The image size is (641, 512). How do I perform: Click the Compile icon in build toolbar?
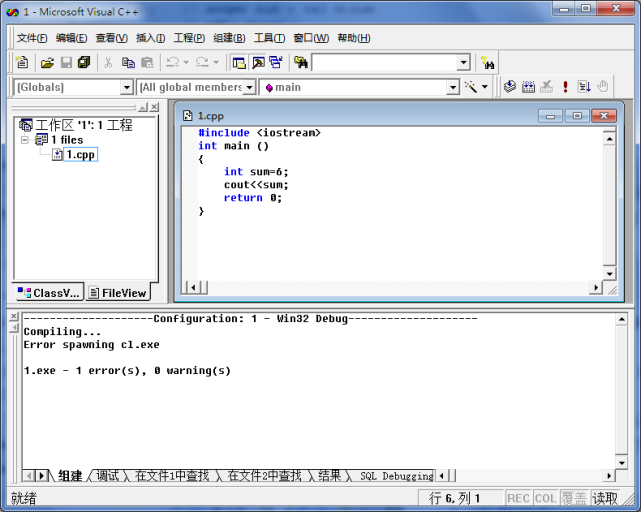(x=510, y=87)
